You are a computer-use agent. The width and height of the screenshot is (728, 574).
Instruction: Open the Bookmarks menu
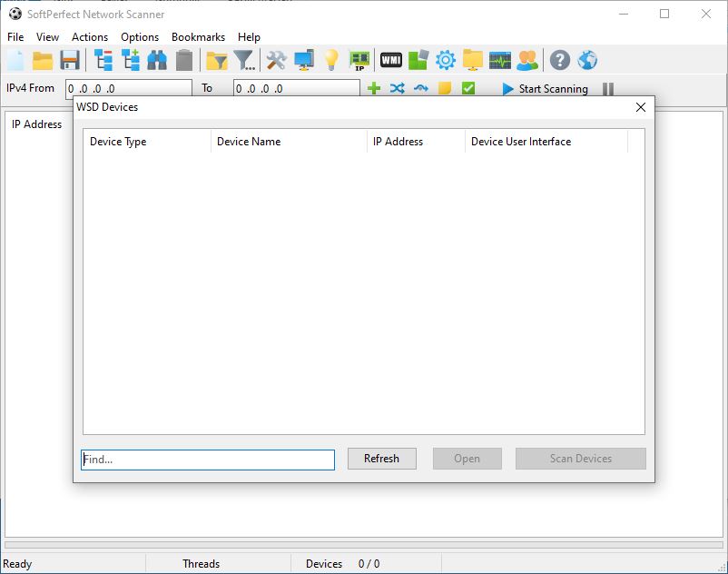(198, 37)
